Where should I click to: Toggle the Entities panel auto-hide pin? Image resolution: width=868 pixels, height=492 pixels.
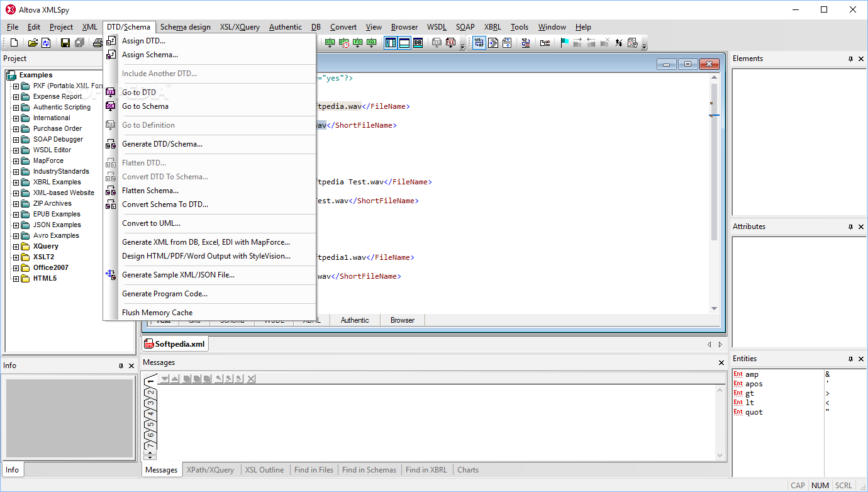coord(850,359)
